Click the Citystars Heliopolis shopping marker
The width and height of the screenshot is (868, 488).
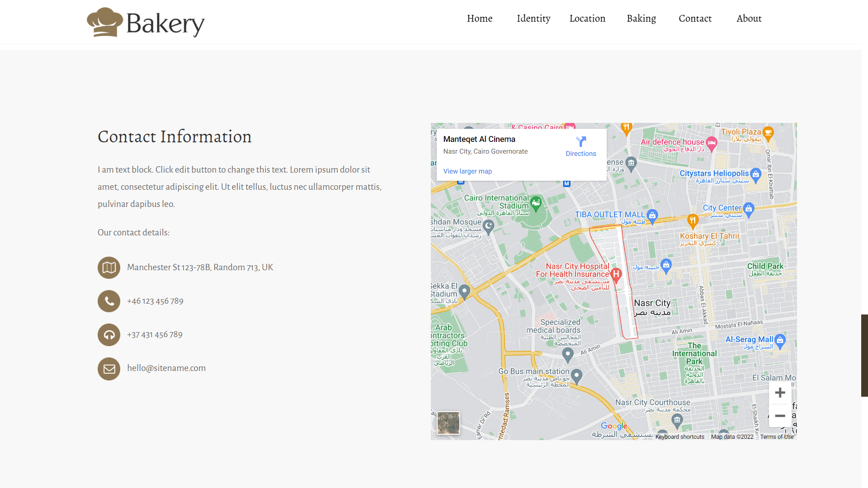click(x=755, y=175)
